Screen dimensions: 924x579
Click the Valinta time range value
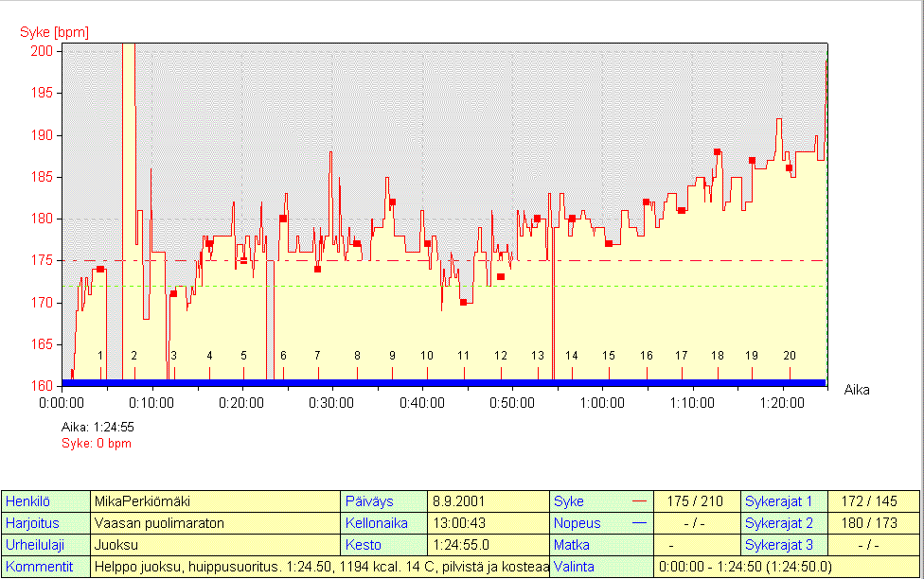pos(786,567)
